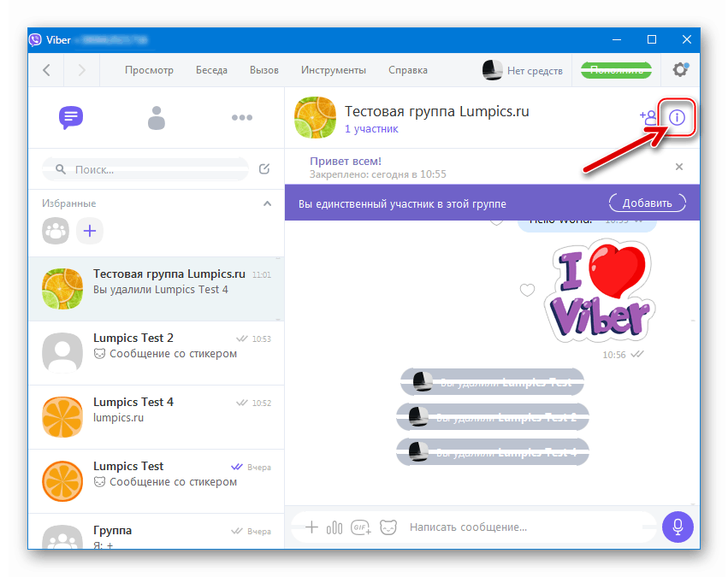728x577 pixels.
Task: Compose a new message with pencil icon
Action: click(x=264, y=169)
